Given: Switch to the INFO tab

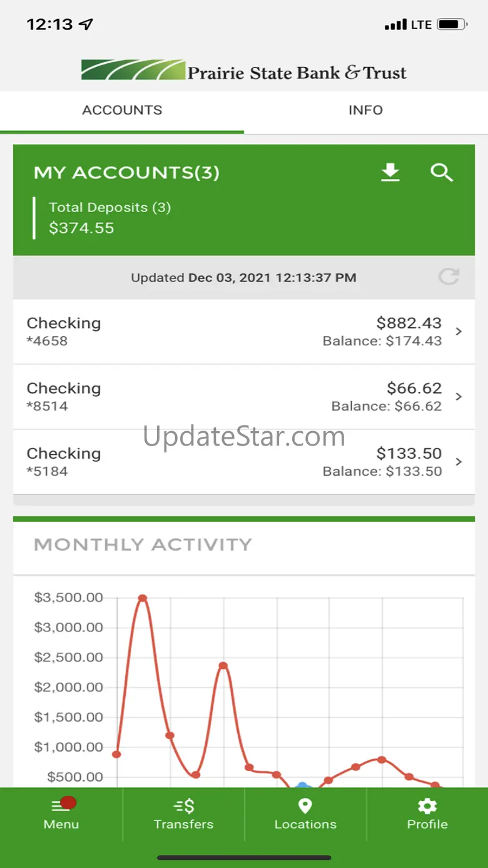Looking at the screenshot, I should (x=365, y=110).
